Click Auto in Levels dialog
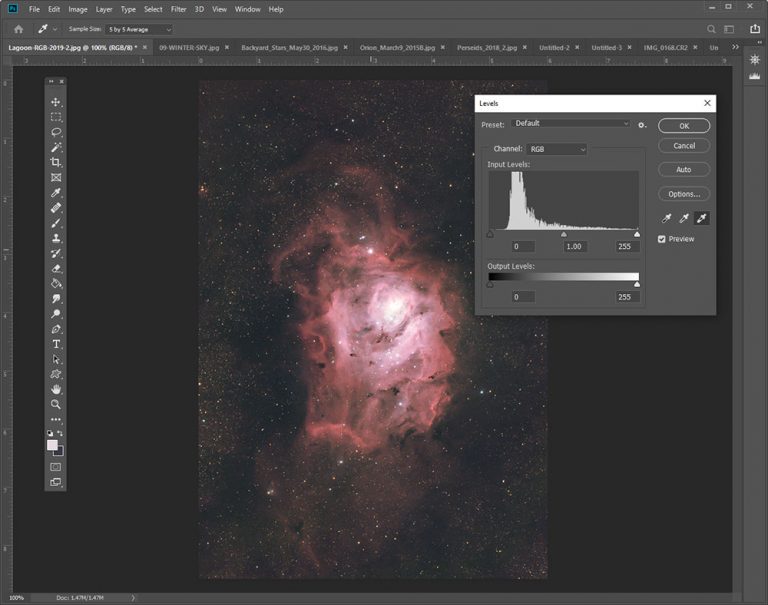Viewport: 768px width, 605px height. [x=684, y=169]
